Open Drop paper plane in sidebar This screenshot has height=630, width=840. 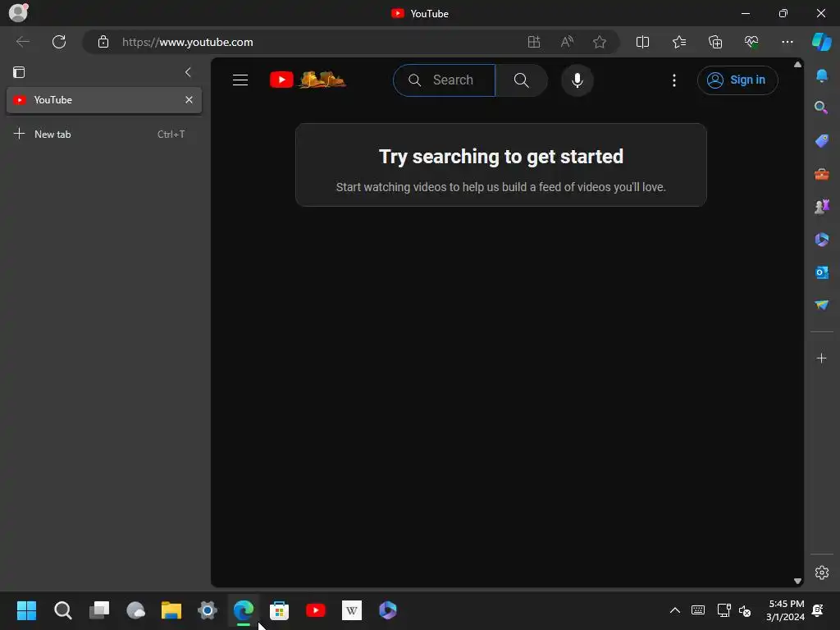pyautogui.click(x=822, y=305)
